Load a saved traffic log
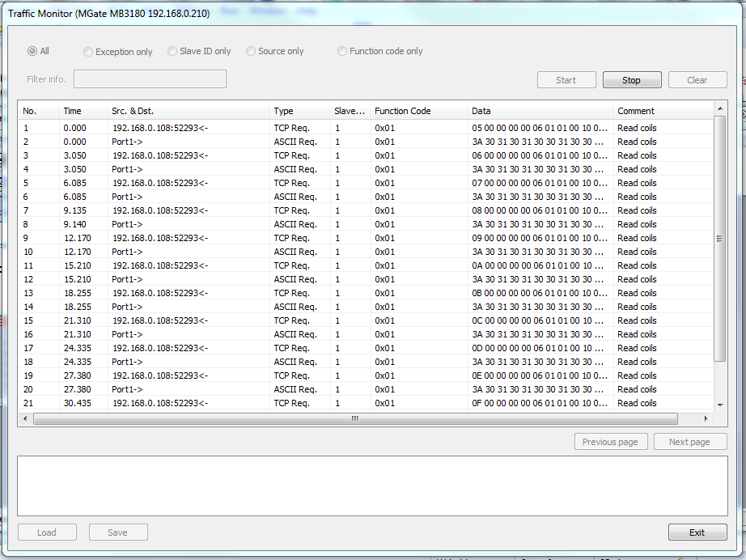 47,532
